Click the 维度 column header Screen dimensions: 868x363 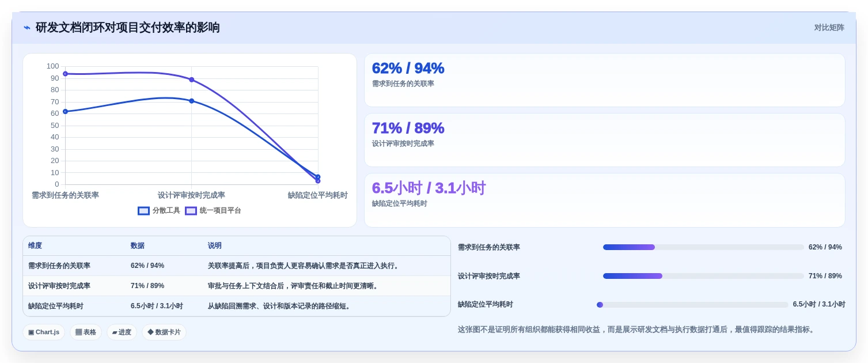pos(35,245)
